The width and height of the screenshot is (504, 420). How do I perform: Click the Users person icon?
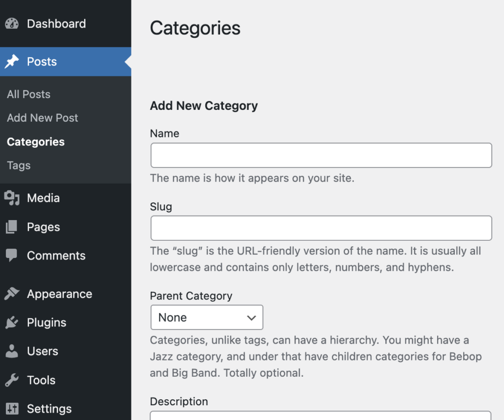click(x=12, y=351)
